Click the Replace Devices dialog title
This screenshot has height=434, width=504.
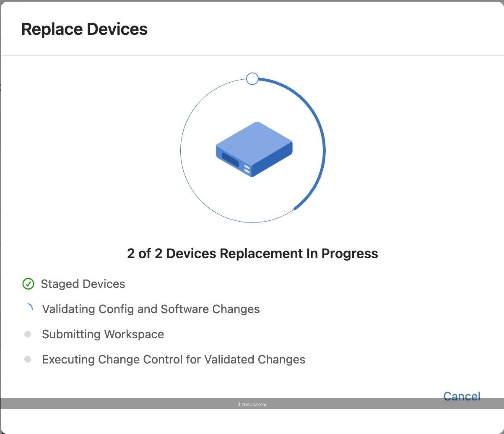point(84,29)
